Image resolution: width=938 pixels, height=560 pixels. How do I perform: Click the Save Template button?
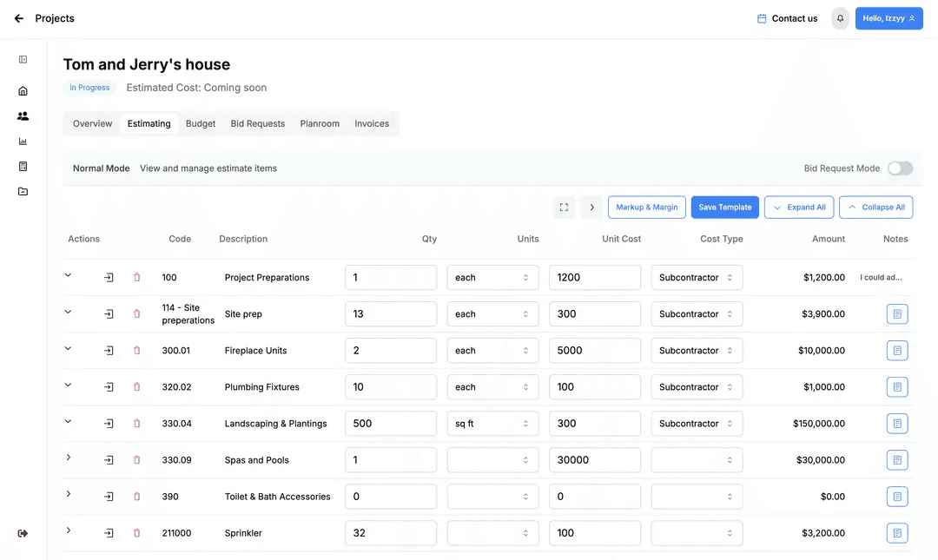pyautogui.click(x=724, y=208)
